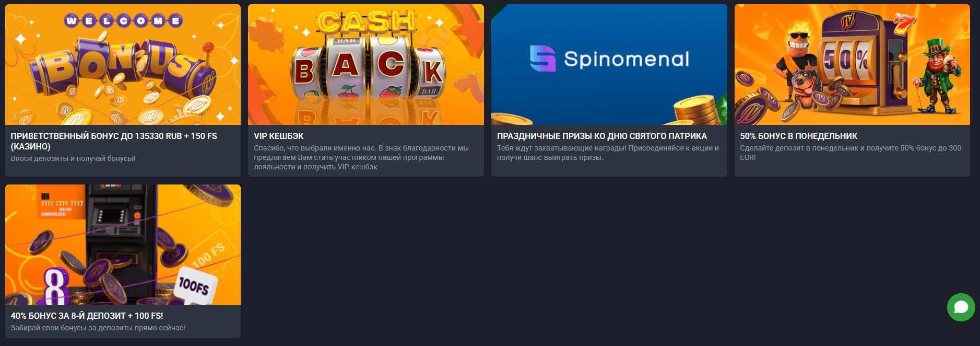Image resolution: width=980 pixels, height=346 pixels.
Task: Click the Welcome Bonus banner image
Action: 123,64
